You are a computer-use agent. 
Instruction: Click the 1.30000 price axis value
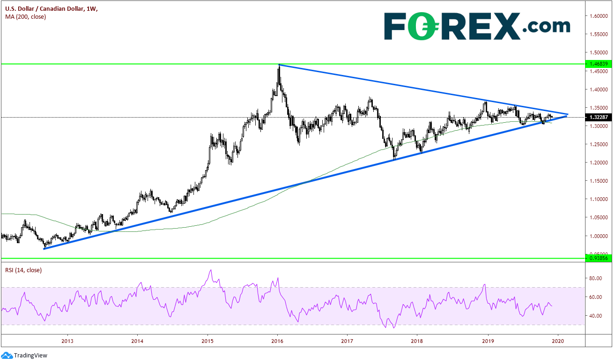click(x=600, y=126)
